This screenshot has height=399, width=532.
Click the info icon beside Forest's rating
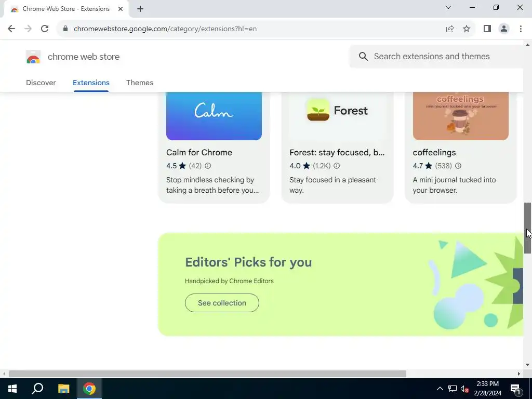point(337,166)
